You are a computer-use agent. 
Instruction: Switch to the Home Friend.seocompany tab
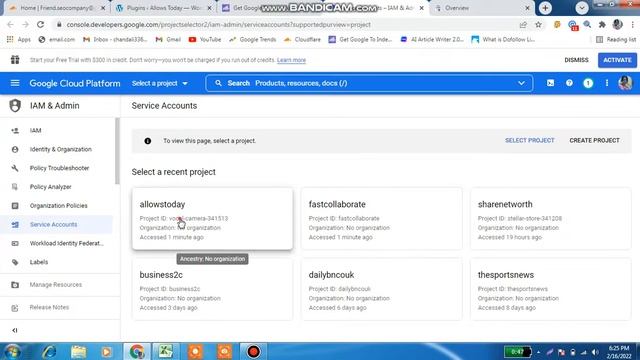pos(57,8)
